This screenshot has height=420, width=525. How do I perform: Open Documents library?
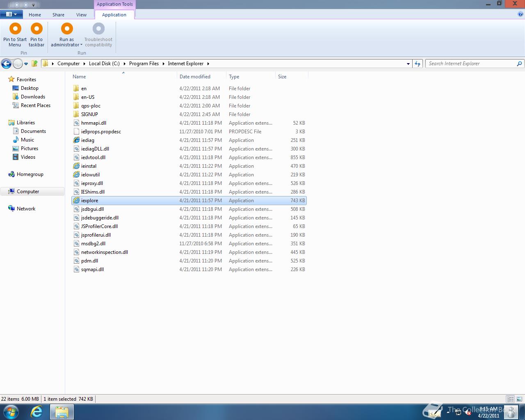click(33, 131)
